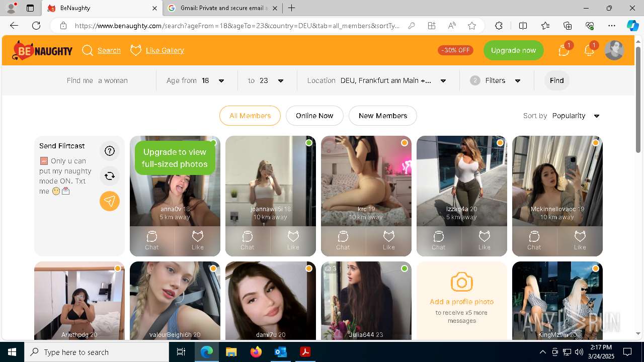Image resolution: width=644 pixels, height=362 pixels.
Task: Like krc's profile
Action: (x=389, y=240)
